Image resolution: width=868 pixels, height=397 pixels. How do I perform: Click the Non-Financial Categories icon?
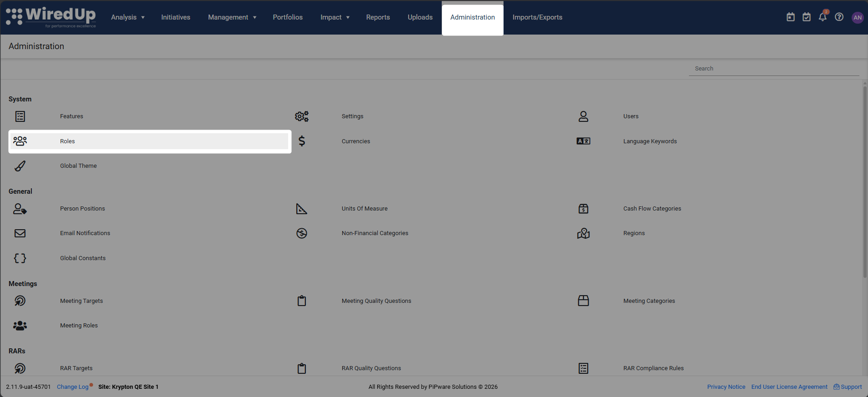click(302, 233)
